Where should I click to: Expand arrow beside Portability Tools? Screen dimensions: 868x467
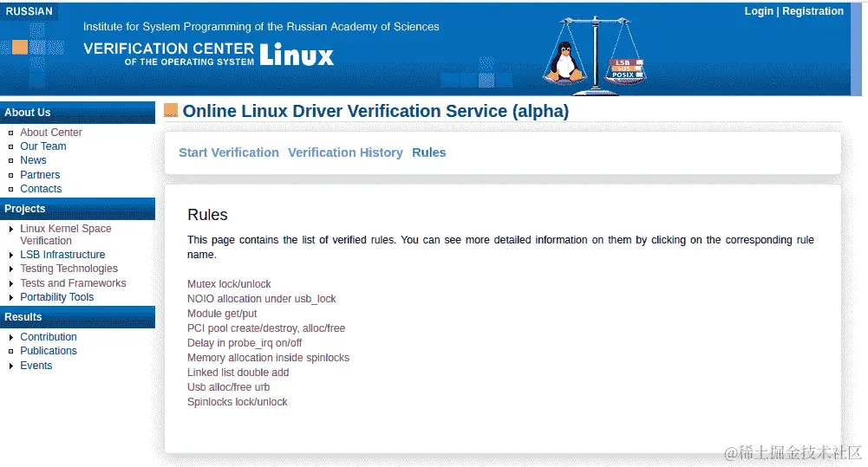coord(11,298)
